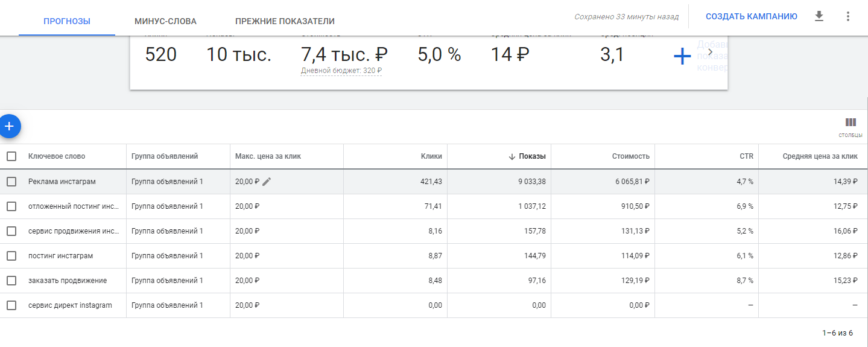This screenshot has height=347, width=868.
Task: Click the average CPC value 16,06 ₽
Action: 844,231
